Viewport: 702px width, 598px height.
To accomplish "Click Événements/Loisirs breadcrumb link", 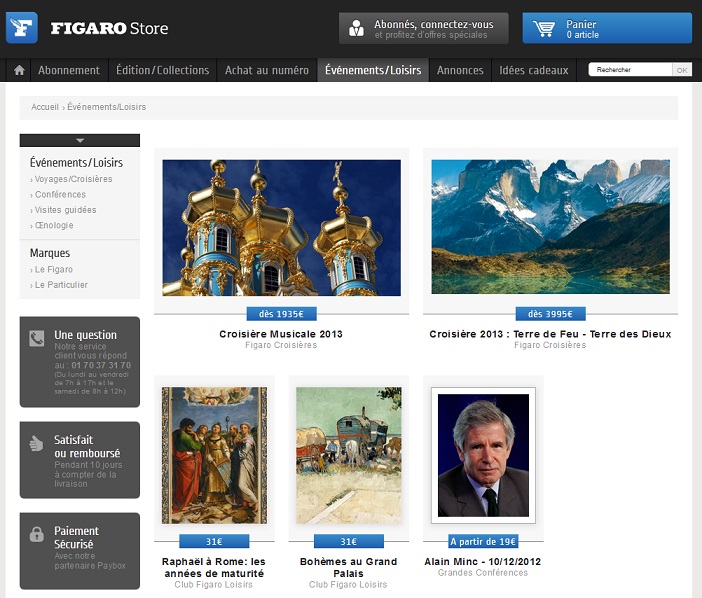I will (x=107, y=107).
